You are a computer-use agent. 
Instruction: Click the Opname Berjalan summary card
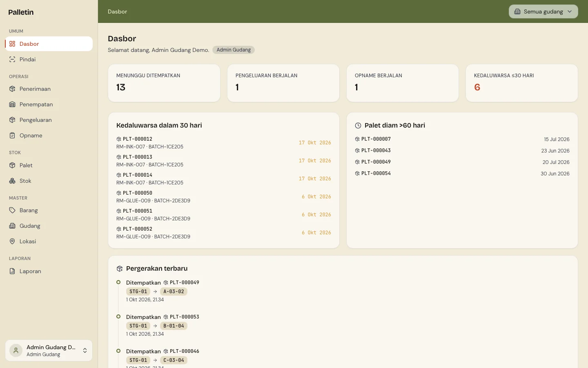click(x=403, y=83)
